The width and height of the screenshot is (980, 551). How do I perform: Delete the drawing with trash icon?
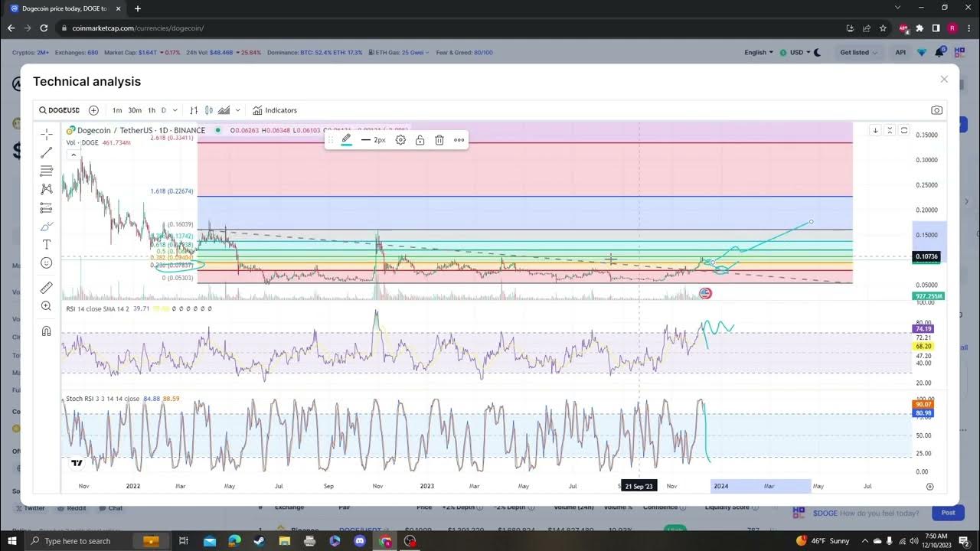(x=439, y=140)
